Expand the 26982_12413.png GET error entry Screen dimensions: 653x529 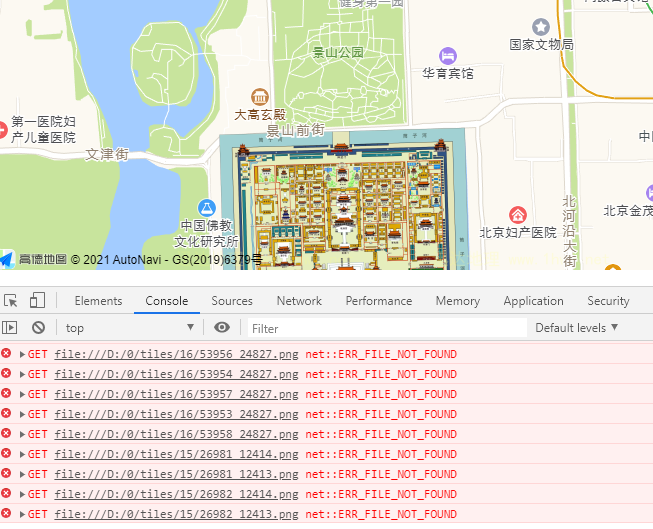pyautogui.click(x=22, y=514)
